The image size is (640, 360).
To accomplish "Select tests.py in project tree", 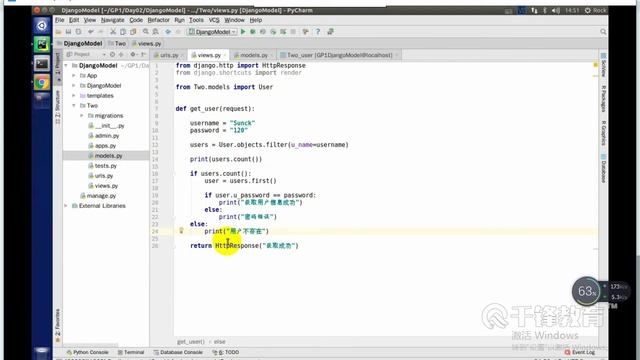I will coord(102,166).
